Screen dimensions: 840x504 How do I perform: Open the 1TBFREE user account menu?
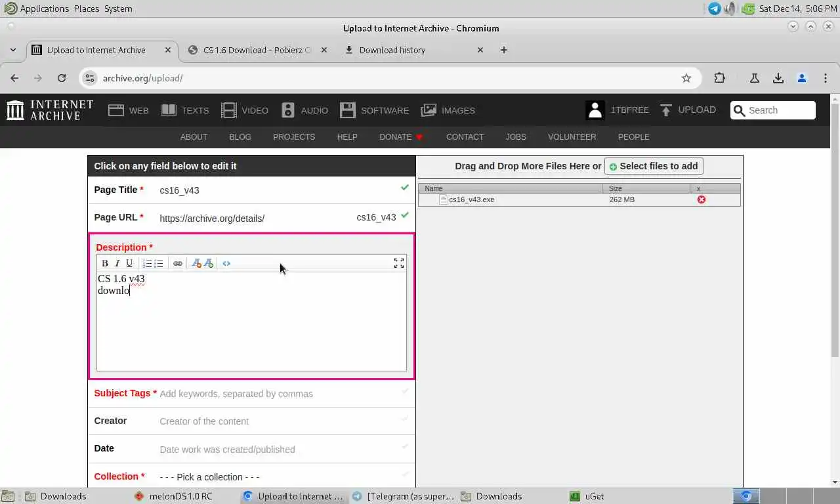click(x=617, y=110)
